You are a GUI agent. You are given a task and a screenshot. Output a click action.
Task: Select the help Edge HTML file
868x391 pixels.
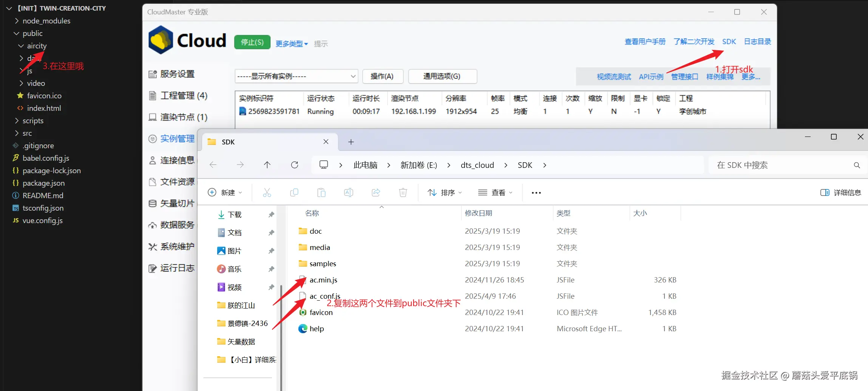tap(317, 329)
